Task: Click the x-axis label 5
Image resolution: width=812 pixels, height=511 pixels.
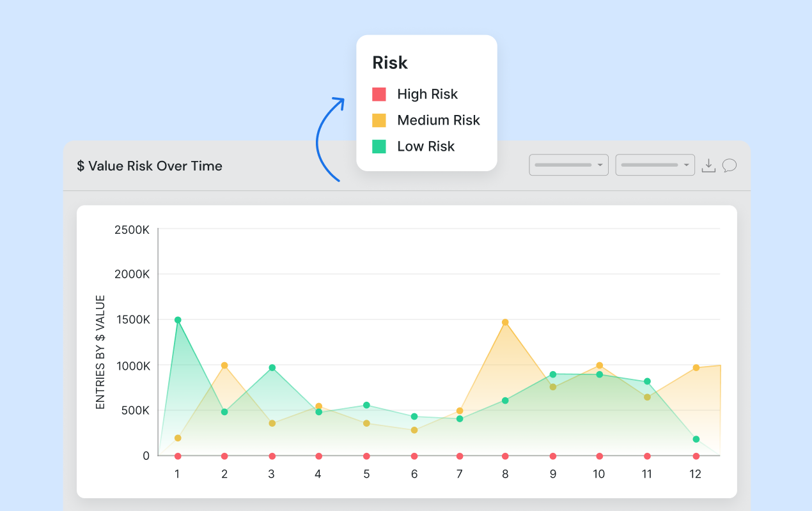Action: pyautogui.click(x=366, y=474)
